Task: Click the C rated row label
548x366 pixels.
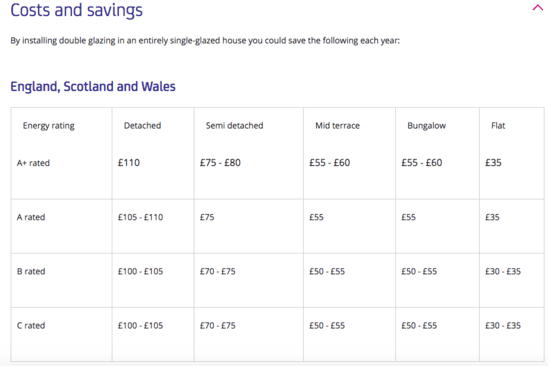Action: click(x=31, y=325)
